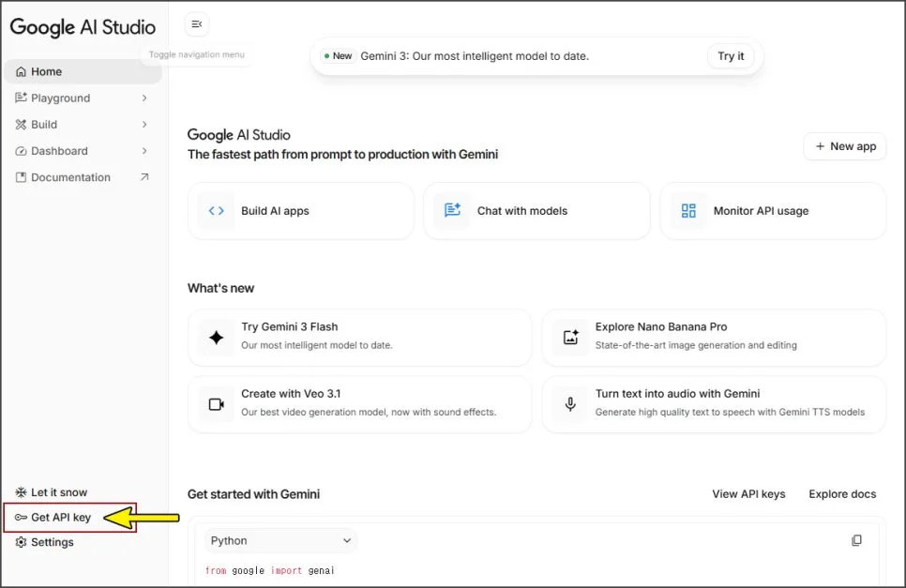
Task: Click the New app button
Action: coord(845,146)
